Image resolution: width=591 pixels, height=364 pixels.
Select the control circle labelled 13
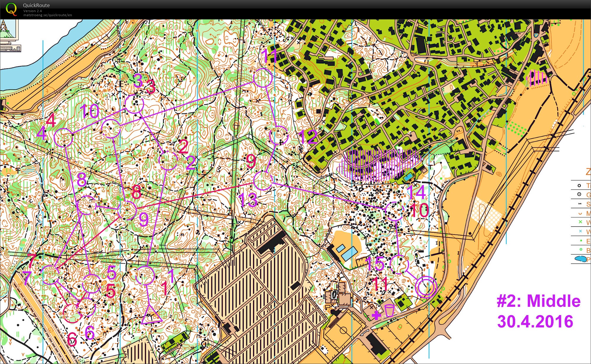click(263, 181)
